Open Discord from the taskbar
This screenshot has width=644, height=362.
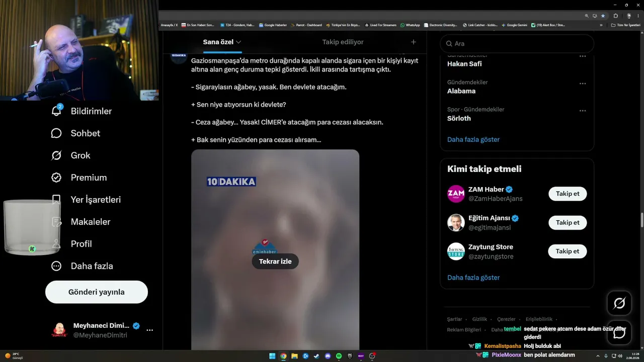point(328,356)
